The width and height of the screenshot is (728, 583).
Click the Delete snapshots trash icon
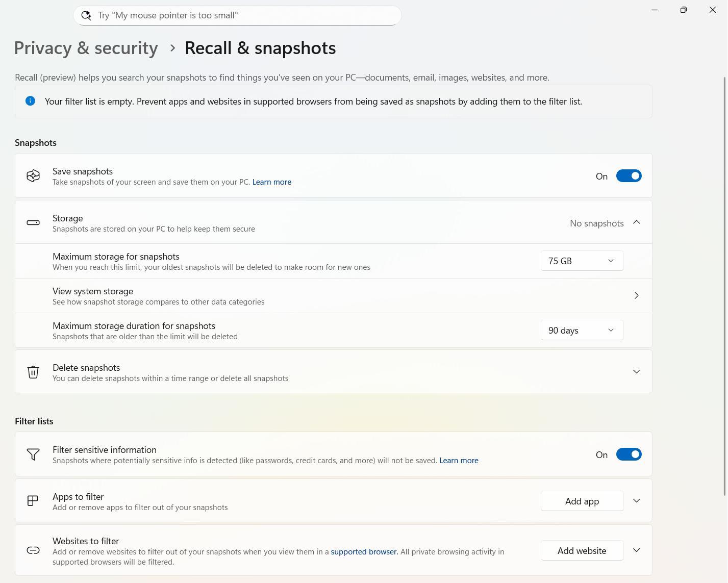click(33, 372)
